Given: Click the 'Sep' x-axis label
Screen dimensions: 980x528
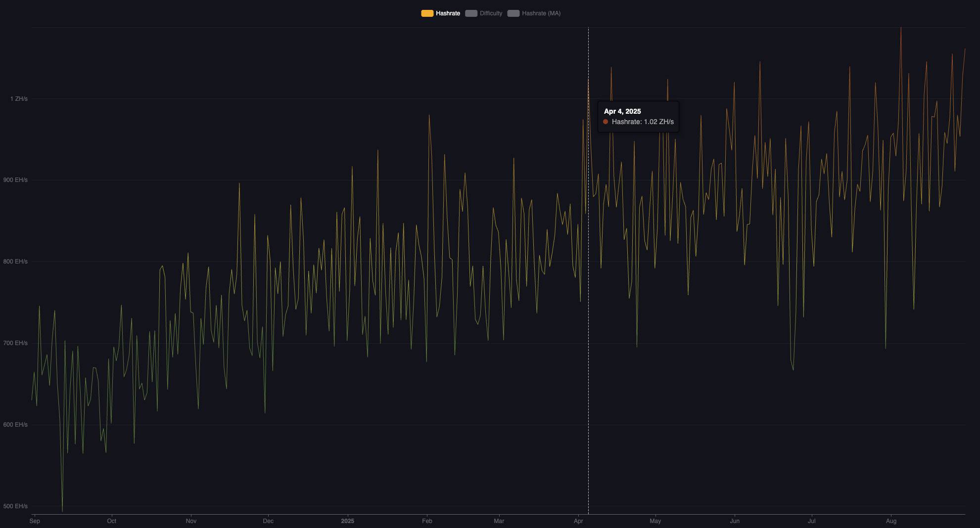Looking at the screenshot, I should (x=35, y=521).
